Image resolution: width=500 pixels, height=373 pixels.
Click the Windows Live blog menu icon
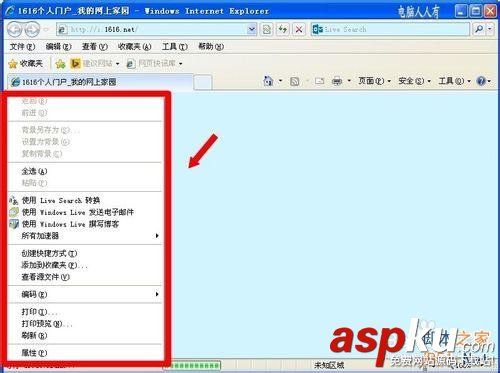pos(14,224)
